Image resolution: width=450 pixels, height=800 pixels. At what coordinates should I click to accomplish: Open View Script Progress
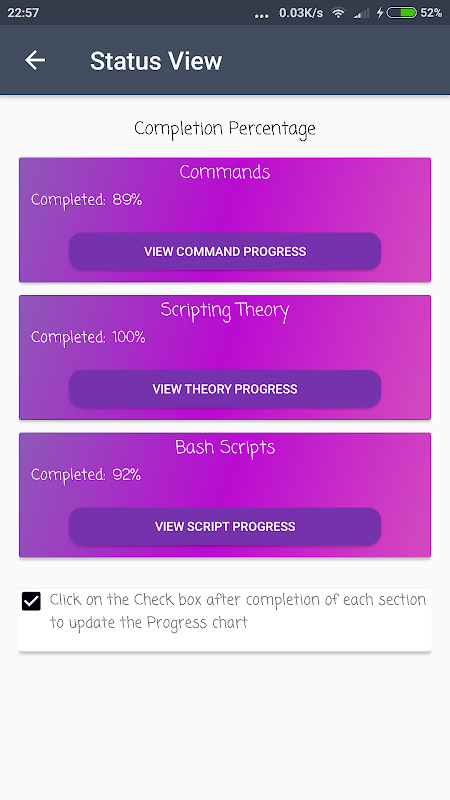tap(225, 526)
